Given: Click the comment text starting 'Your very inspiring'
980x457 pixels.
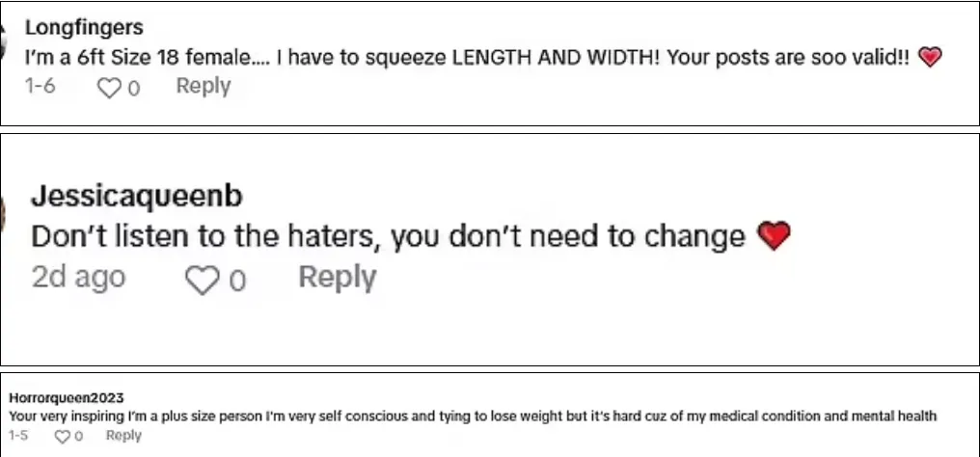Looking at the screenshot, I should tap(474, 416).
